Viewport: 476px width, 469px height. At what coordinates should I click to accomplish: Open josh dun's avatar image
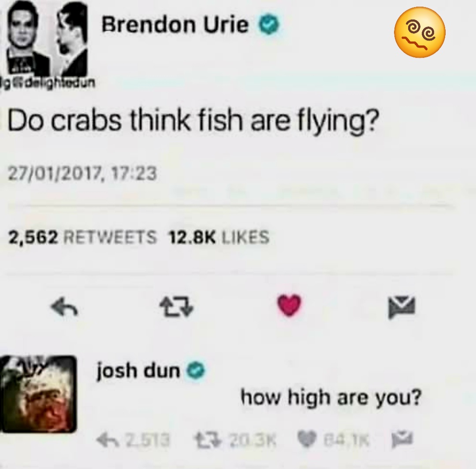38,394
